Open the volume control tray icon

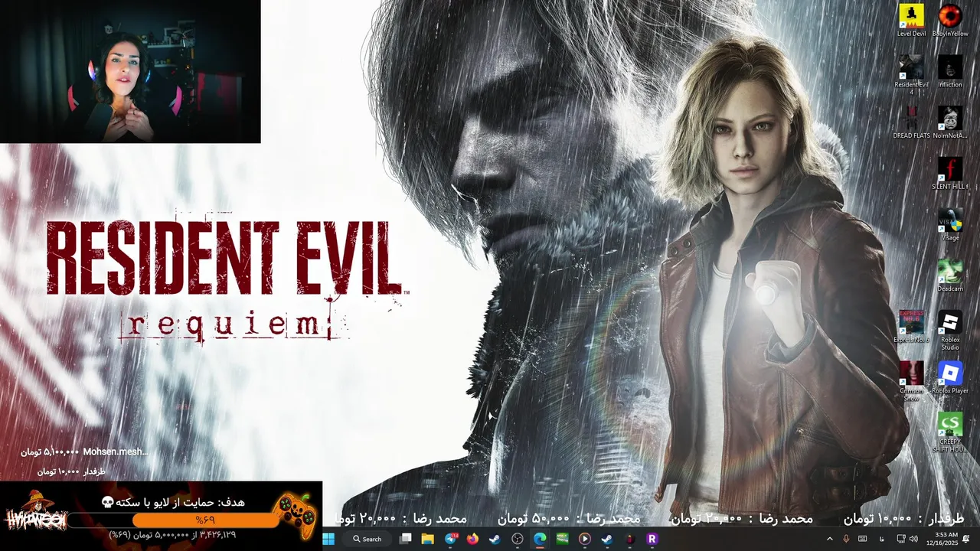click(x=914, y=539)
